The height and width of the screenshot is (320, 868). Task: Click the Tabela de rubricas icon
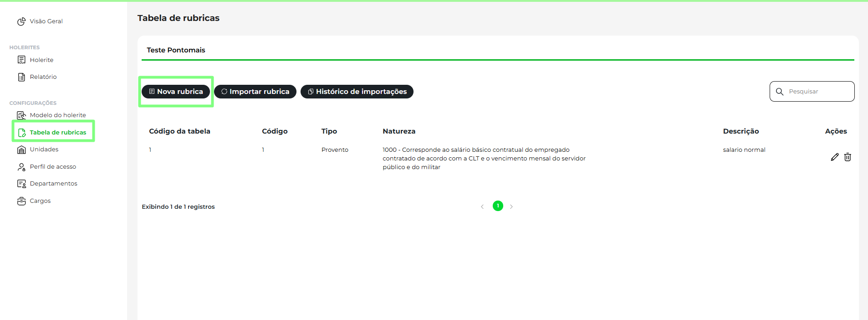[21, 133]
